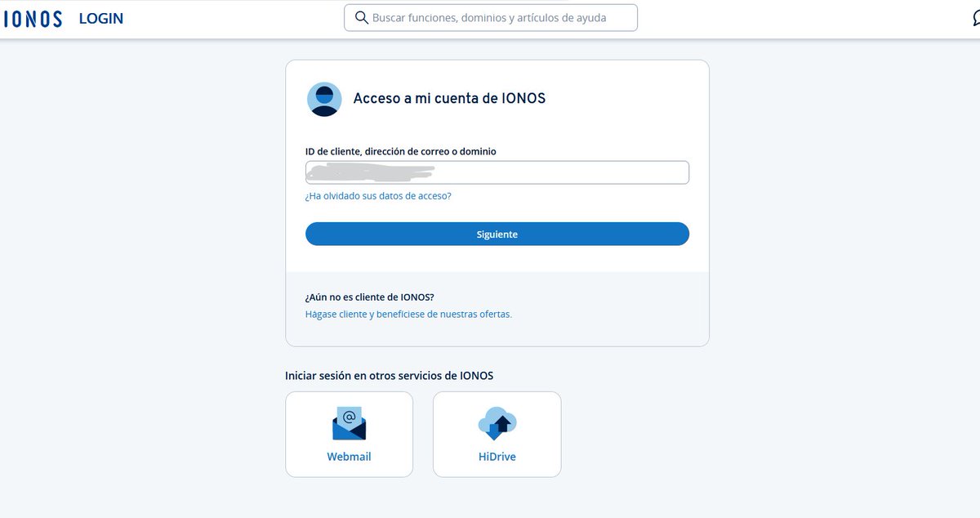Select the blue user avatar icon
This screenshot has height=518, width=980.
(x=323, y=99)
